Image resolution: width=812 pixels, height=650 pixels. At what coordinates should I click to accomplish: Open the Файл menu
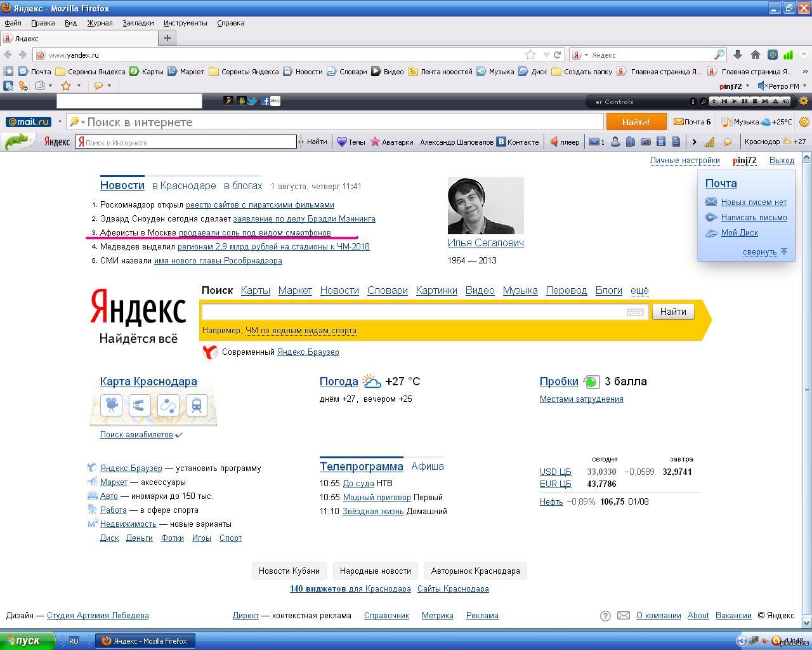point(13,23)
